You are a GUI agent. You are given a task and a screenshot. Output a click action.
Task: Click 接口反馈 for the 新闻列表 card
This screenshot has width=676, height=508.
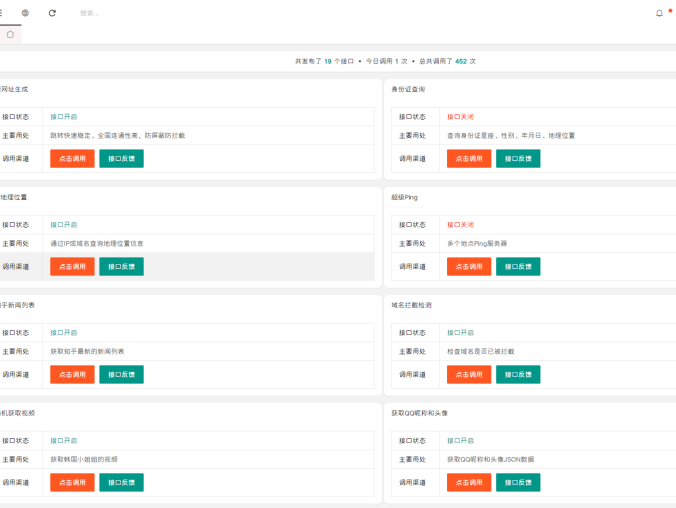point(121,374)
